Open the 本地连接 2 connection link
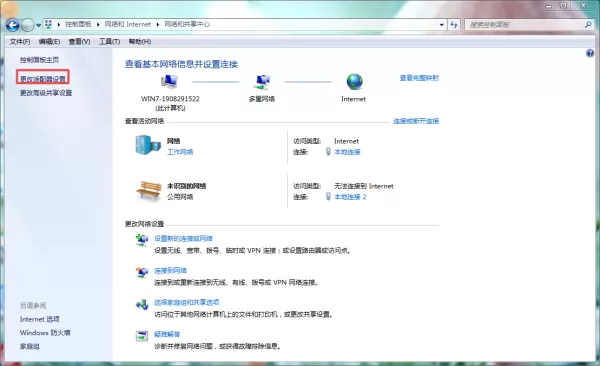This screenshot has width=600, height=366. pos(350,197)
